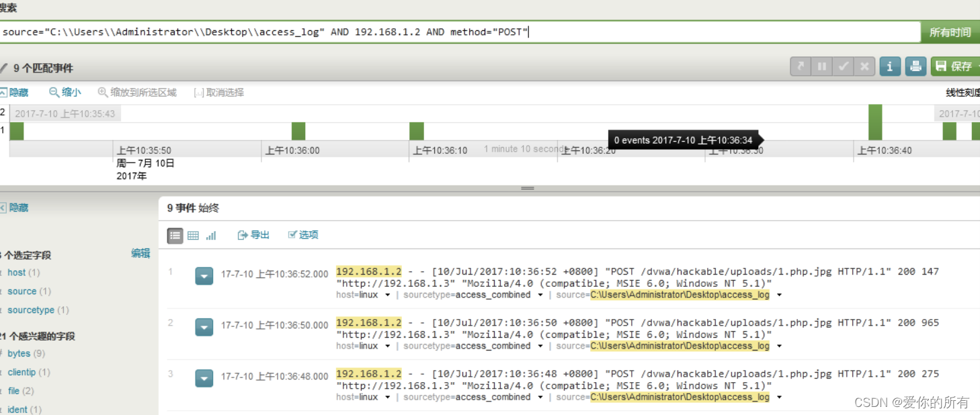Print the search results

coord(915,66)
